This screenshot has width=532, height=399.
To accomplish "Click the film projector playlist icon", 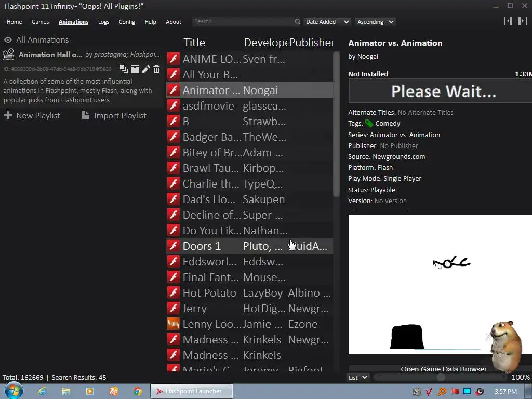I will 8,54.
